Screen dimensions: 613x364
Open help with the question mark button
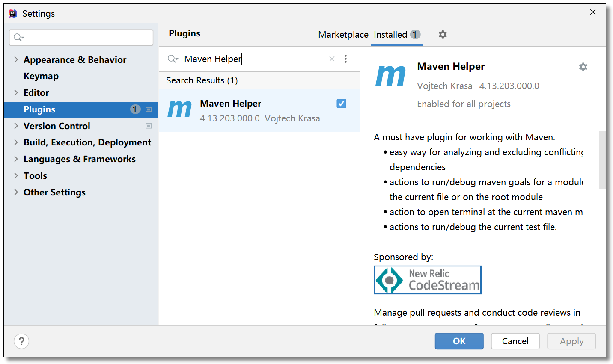(x=21, y=341)
